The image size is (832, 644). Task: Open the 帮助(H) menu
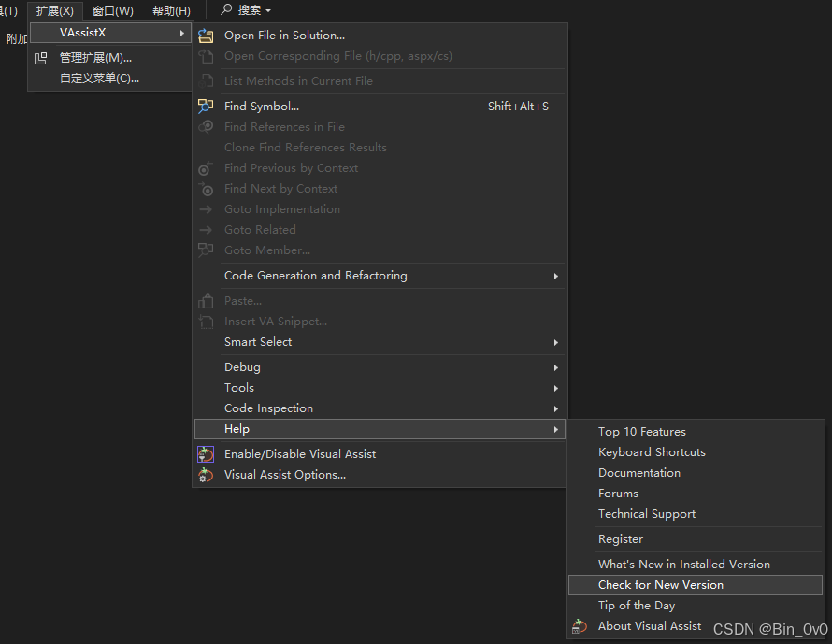171,10
